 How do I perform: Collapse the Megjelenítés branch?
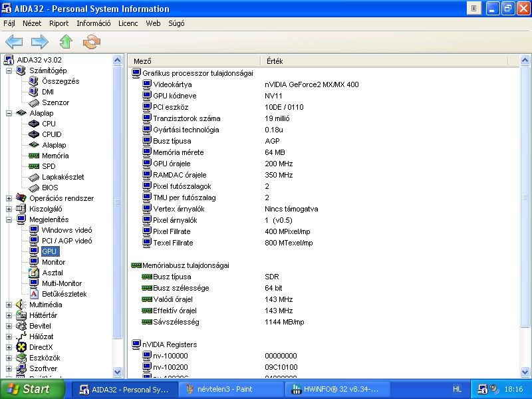9,219
